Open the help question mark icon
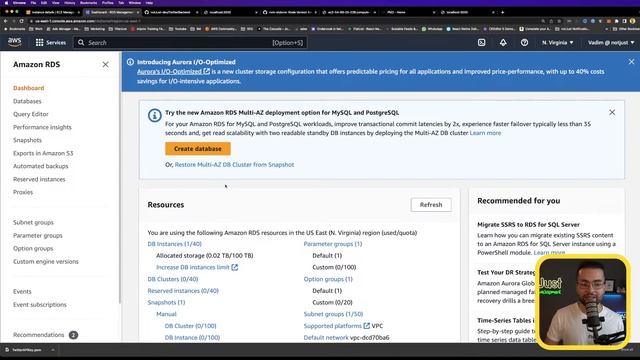This screenshot has height=360, width=640. 524,42
